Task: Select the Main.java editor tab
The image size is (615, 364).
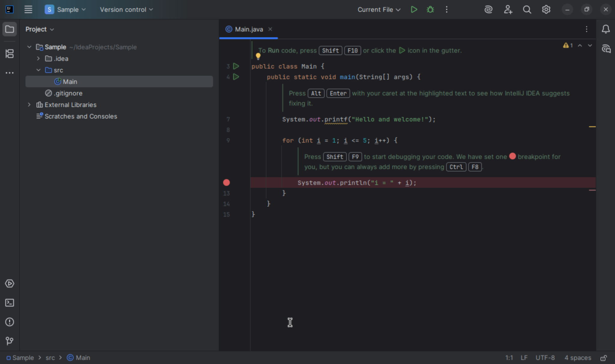Action: pos(248,29)
